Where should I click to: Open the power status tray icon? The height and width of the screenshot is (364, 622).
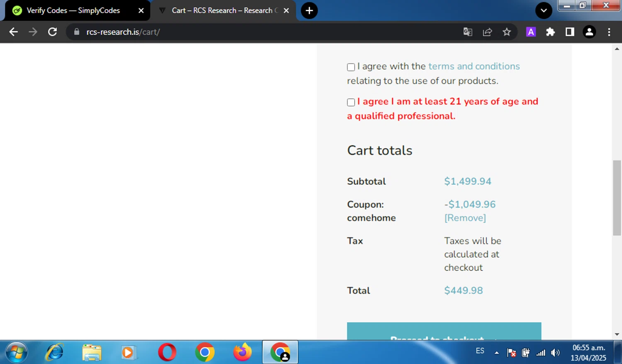click(526, 353)
